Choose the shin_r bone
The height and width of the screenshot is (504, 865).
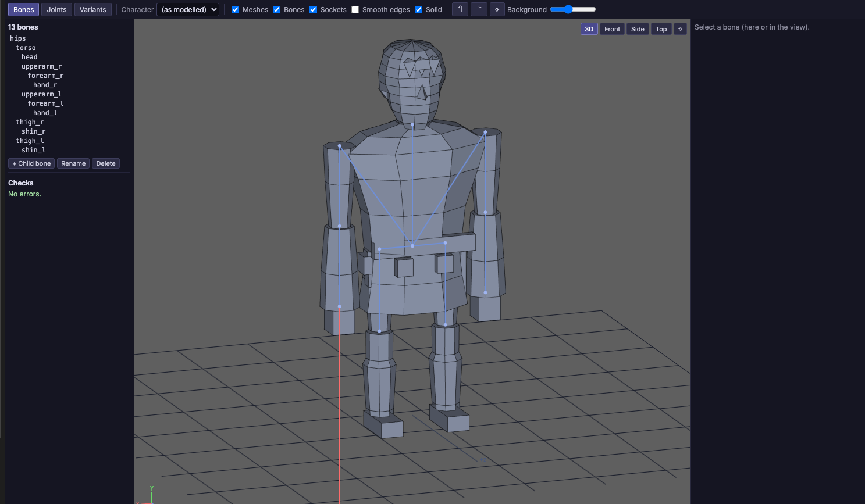[x=34, y=131]
